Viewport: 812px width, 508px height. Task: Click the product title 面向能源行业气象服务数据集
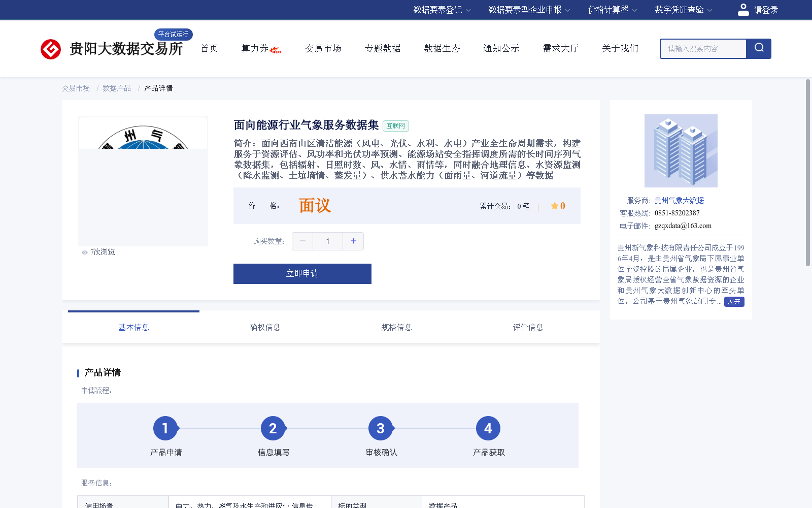click(x=307, y=125)
